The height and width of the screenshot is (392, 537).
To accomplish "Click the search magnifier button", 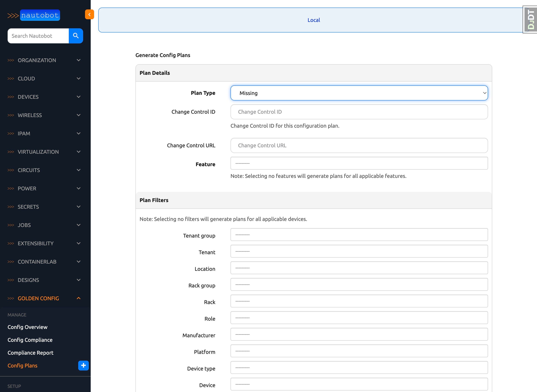I will click(76, 36).
